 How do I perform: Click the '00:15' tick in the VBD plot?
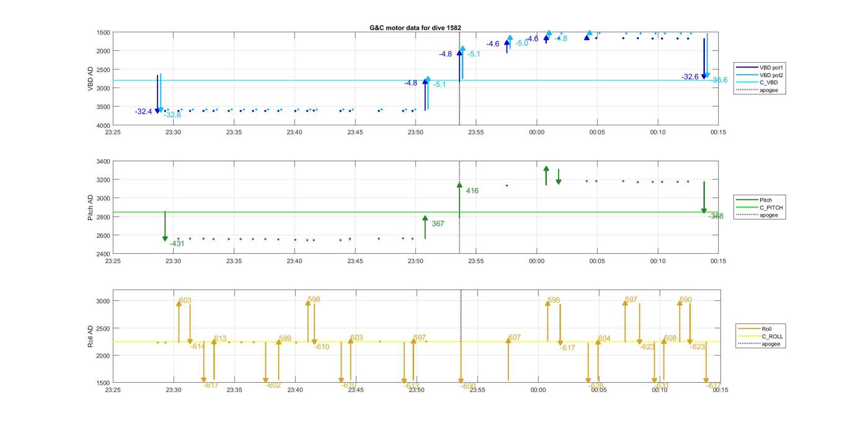[718, 132]
